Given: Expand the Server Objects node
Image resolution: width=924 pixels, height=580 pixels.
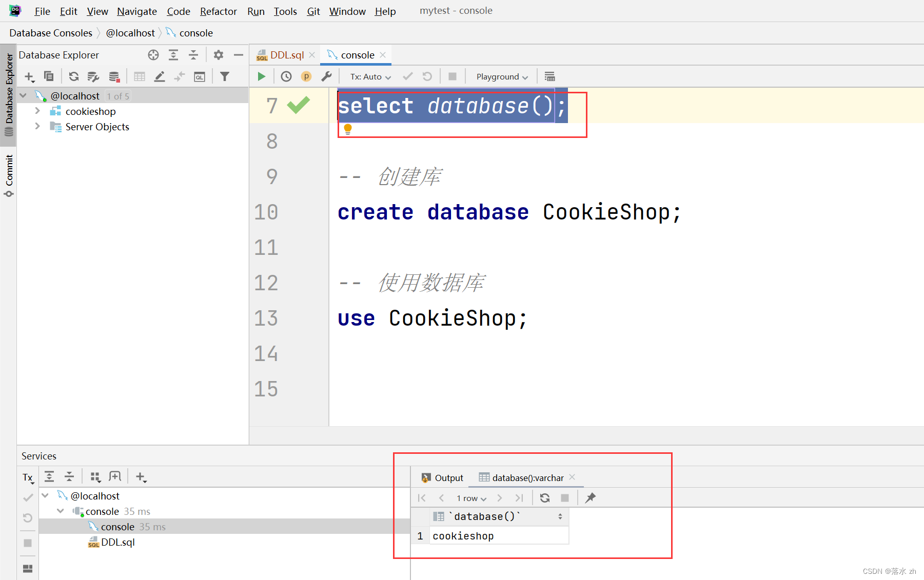Looking at the screenshot, I should click(37, 126).
